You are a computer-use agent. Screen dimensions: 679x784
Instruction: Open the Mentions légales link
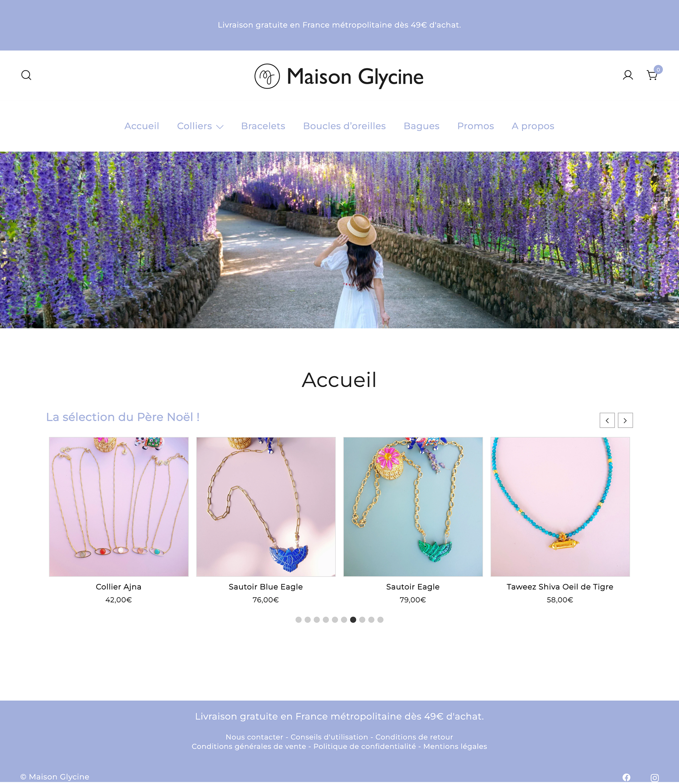click(x=455, y=746)
